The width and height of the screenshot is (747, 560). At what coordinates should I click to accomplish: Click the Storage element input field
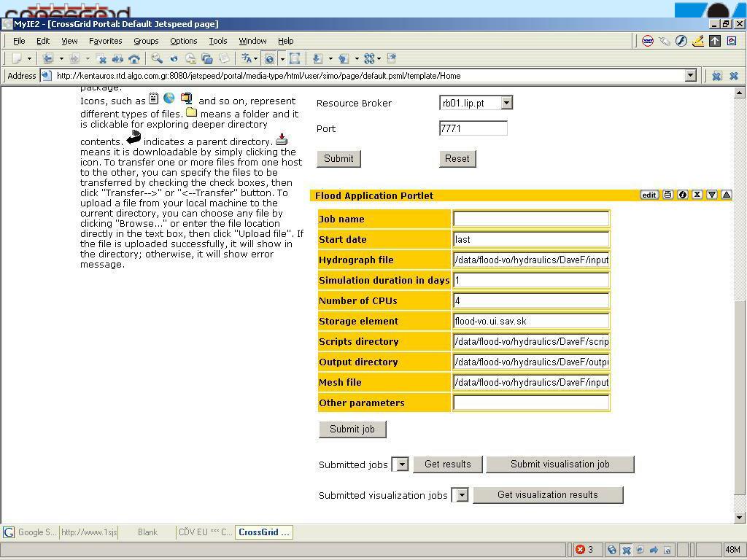[x=531, y=321]
